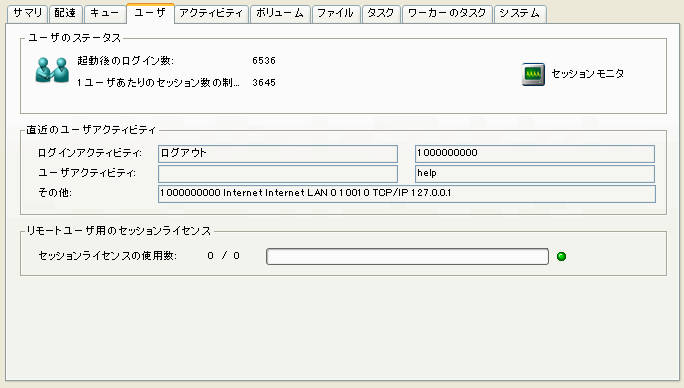Open the アクティビティ tab
The image size is (684, 388).
click(211, 14)
